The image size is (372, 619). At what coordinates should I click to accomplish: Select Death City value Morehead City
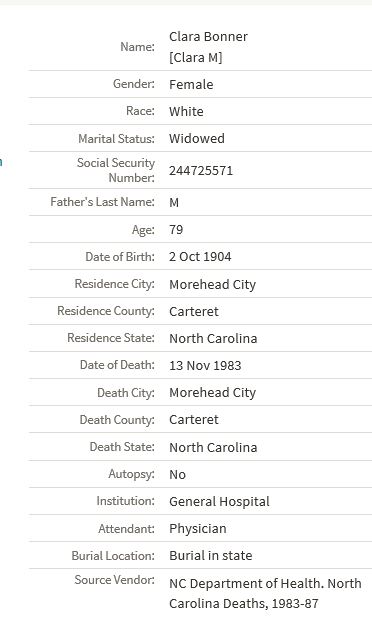click(x=212, y=393)
